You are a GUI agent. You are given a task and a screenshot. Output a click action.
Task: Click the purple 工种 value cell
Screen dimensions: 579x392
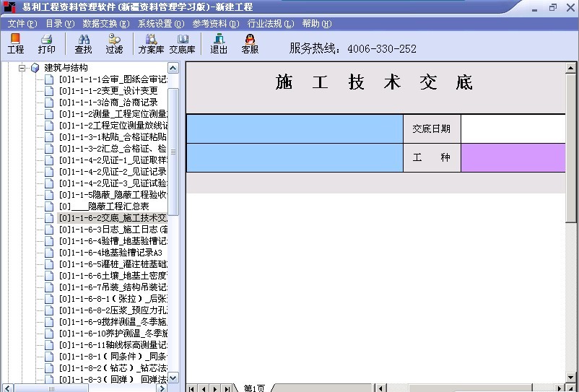[x=513, y=157]
